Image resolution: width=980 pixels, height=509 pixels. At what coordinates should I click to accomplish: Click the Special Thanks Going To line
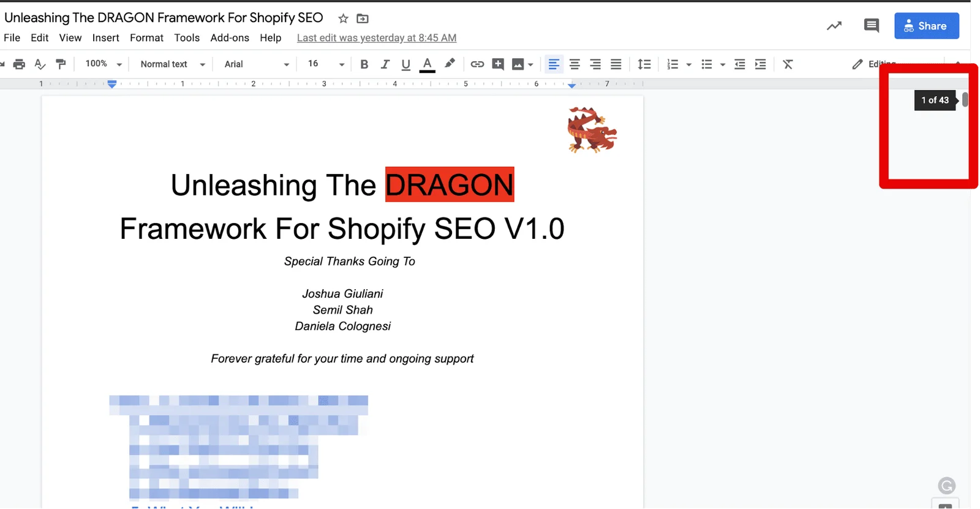point(350,262)
